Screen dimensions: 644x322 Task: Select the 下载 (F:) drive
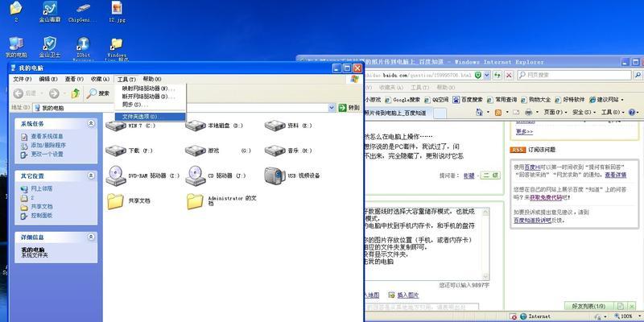(x=129, y=151)
